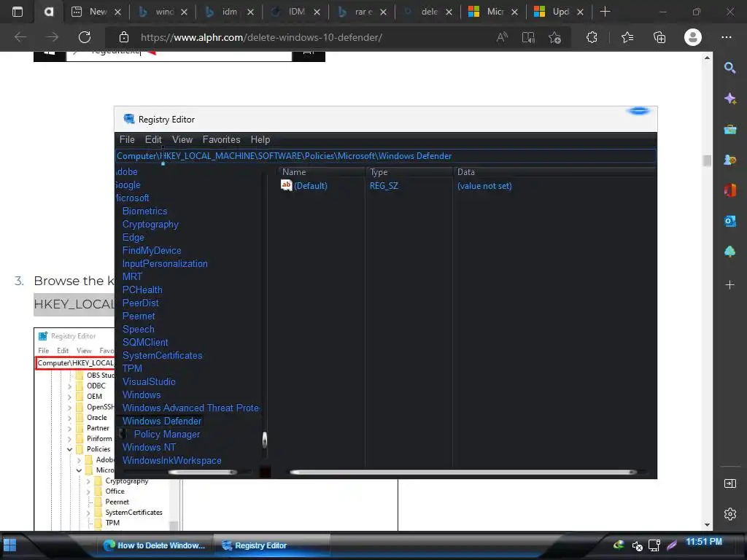Click the browser URL address field
This screenshot has height=560, width=747.
261,37
